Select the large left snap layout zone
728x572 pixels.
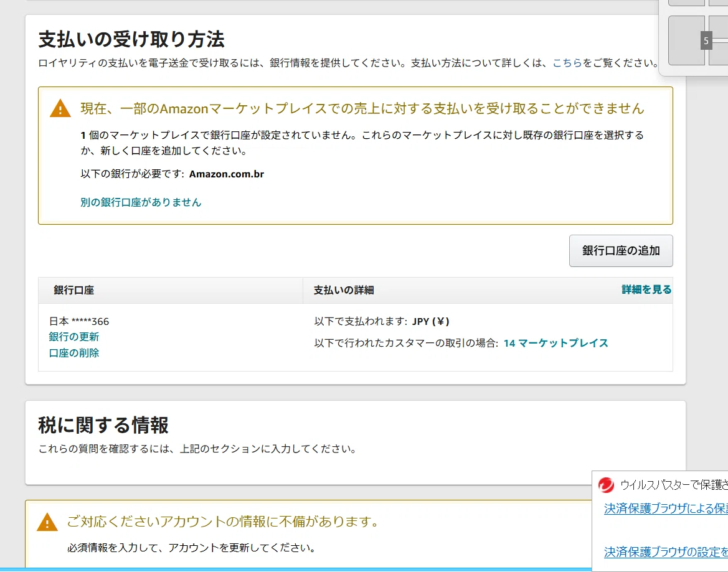(x=686, y=40)
